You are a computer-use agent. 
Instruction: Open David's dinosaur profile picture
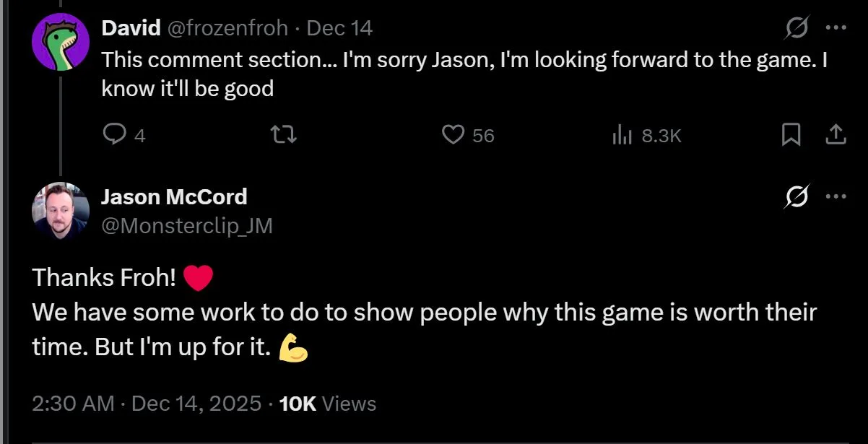point(60,42)
